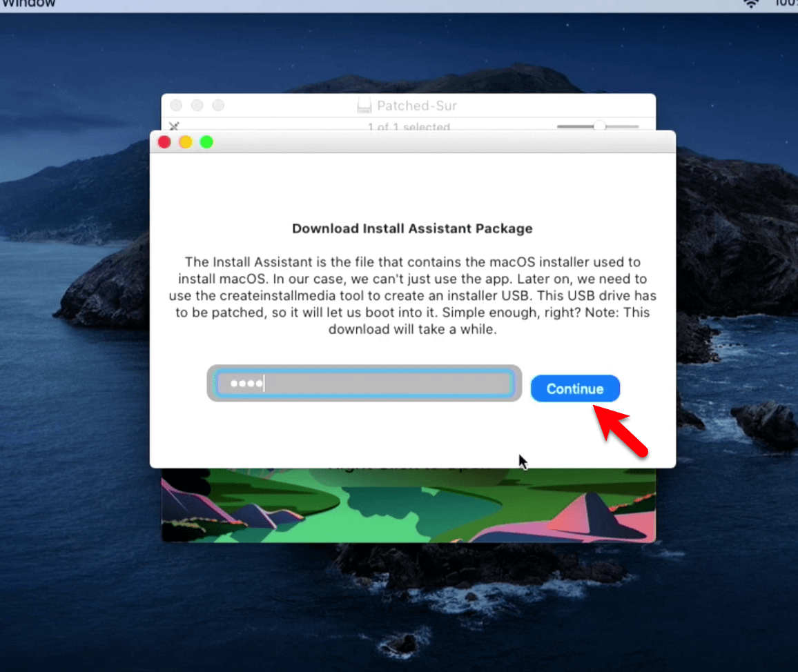The height and width of the screenshot is (672, 798).
Task: Close the Patched-Sur background window
Action: [x=176, y=106]
